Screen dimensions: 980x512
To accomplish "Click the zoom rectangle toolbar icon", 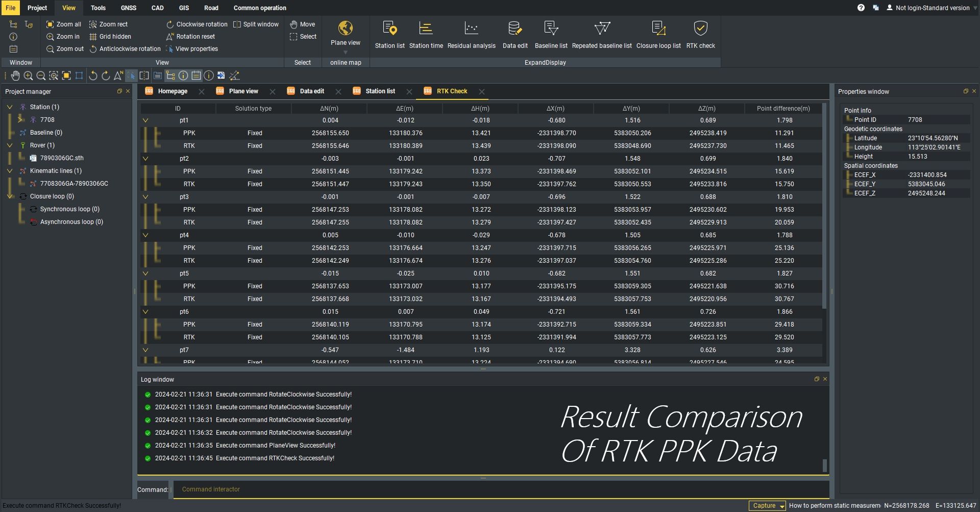I will pyautogui.click(x=54, y=76).
